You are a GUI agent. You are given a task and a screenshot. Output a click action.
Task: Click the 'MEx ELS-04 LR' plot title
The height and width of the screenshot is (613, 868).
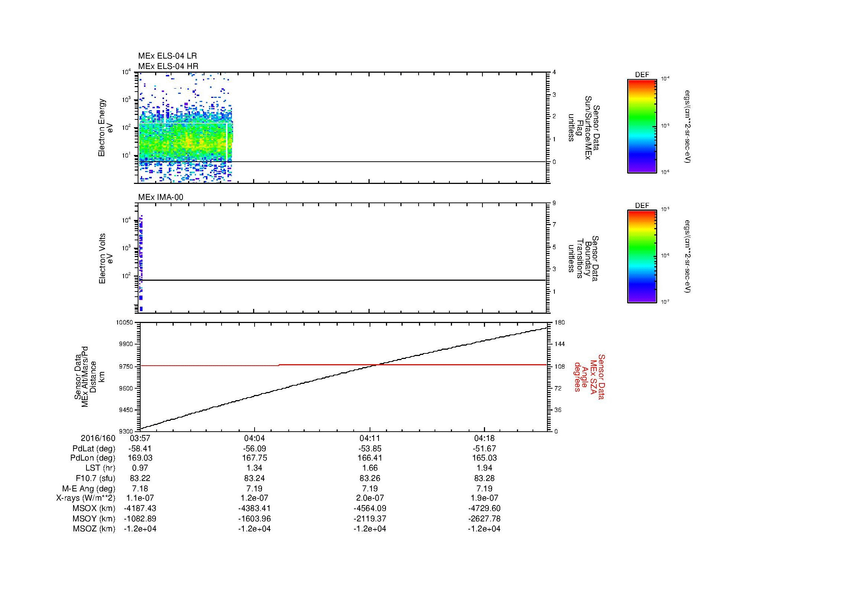167,56
